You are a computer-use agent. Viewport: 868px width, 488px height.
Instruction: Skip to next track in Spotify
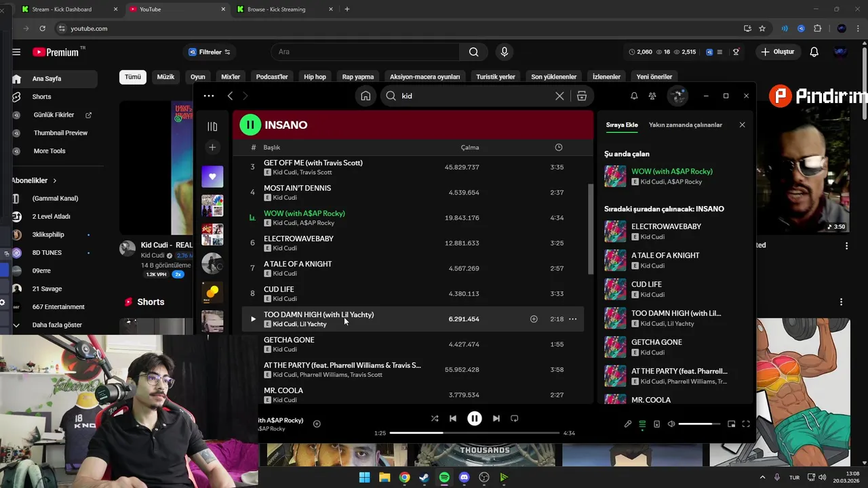coord(496,418)
